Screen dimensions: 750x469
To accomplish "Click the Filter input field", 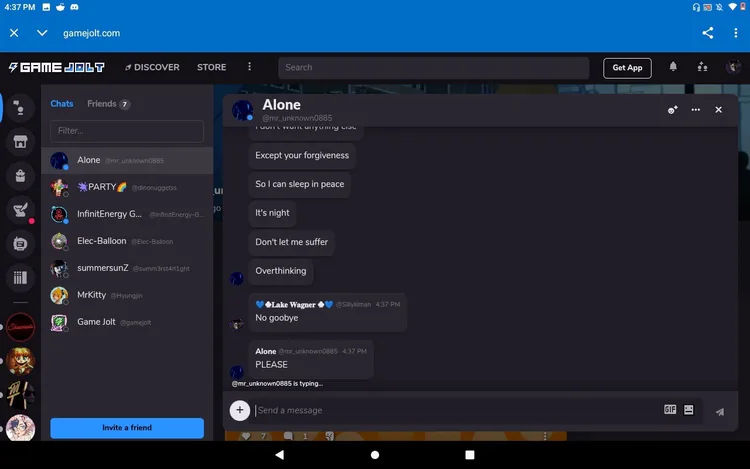I will 127,131.
